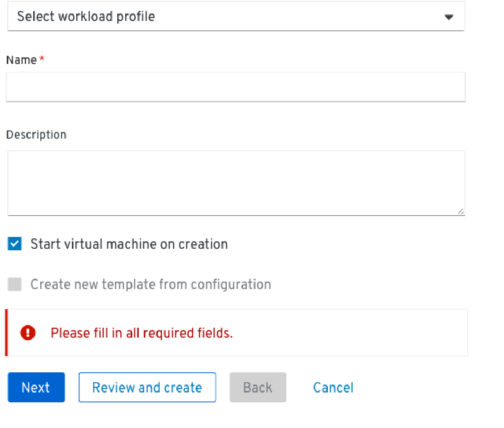This screenshot has width=504, height=428.
Task: Tick the Create new template from configuration checkbox
Action: coord(15,284)
